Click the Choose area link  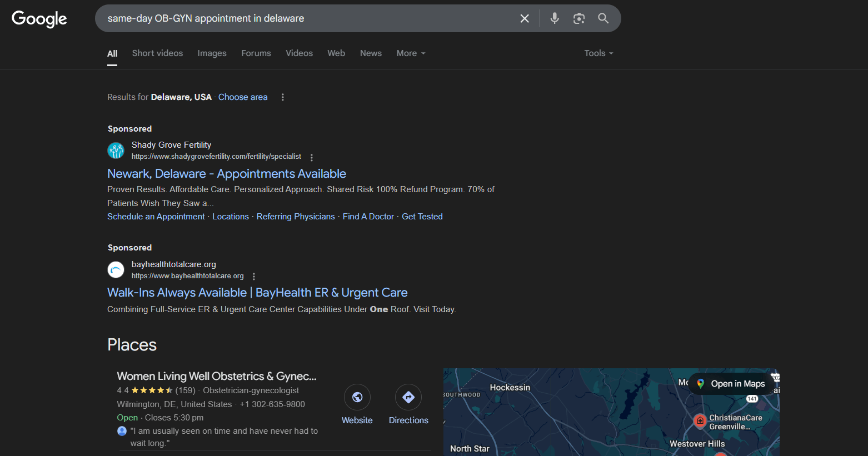(x=243, y=97)
